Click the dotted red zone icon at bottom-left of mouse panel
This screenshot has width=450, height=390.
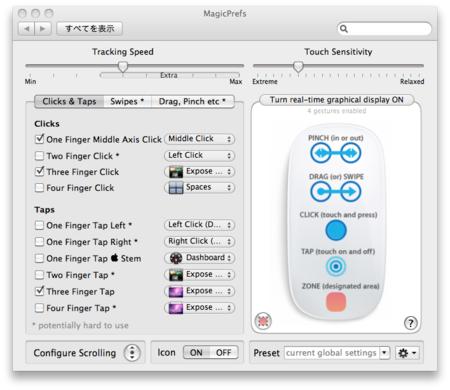[263, 321]
